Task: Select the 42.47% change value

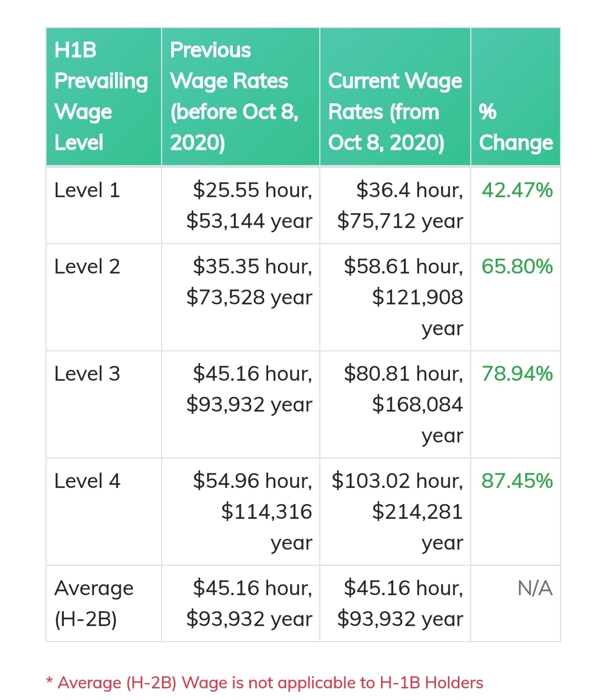Action: [517, 190]
